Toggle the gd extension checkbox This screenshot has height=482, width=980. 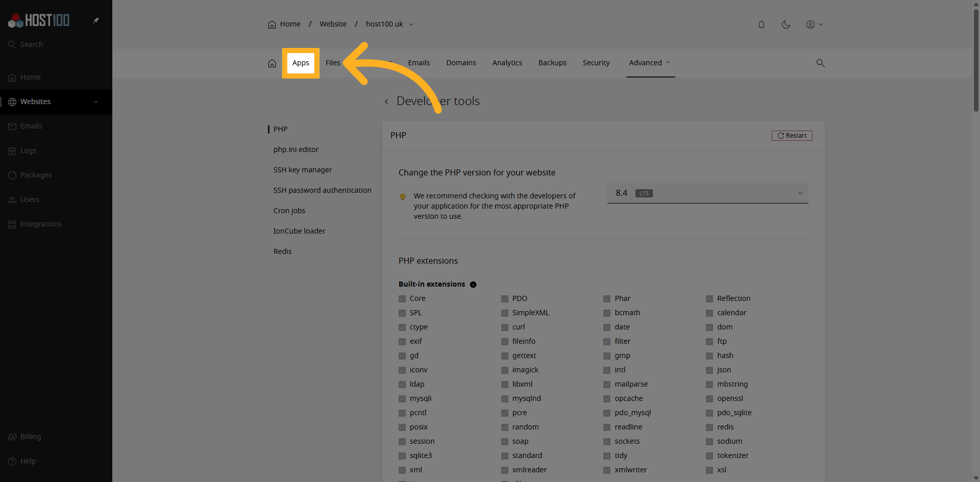click(402, 356)
